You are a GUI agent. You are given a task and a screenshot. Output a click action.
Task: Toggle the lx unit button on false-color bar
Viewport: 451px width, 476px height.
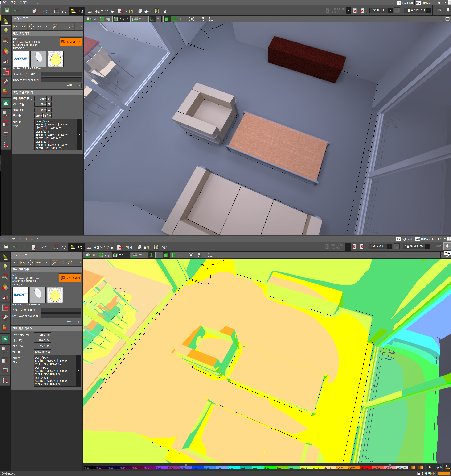point(430,467)
